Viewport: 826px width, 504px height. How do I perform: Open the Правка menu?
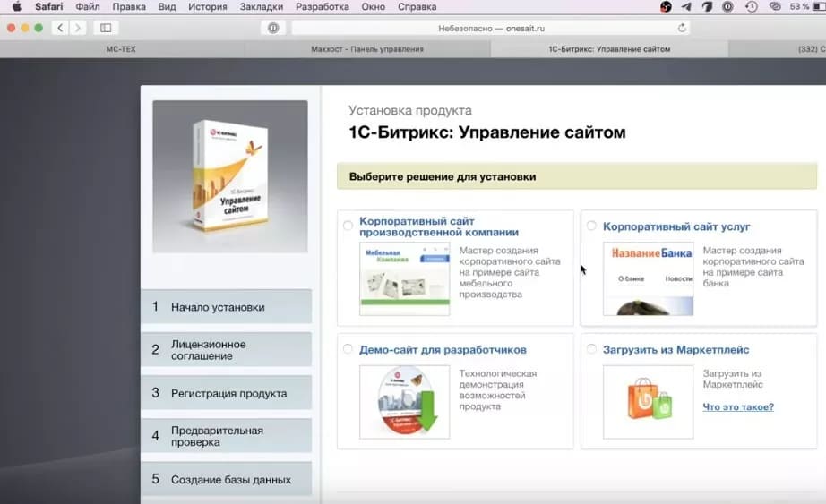tap(129, 7)
